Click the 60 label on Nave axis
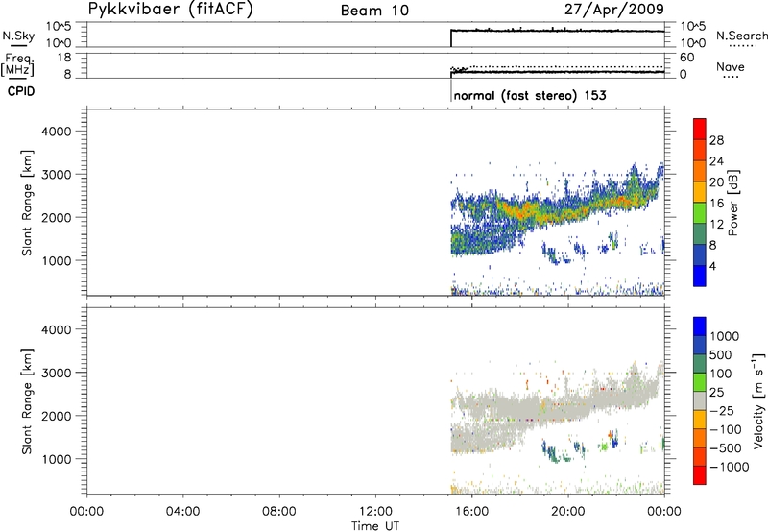This screenshot has width=768, height=532. point(686,58)
